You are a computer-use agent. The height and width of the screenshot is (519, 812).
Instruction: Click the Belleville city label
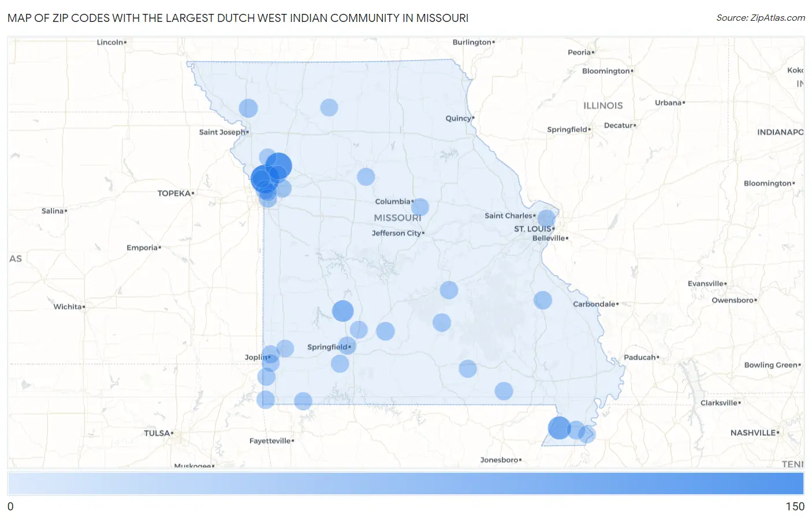tap(549, 238)
